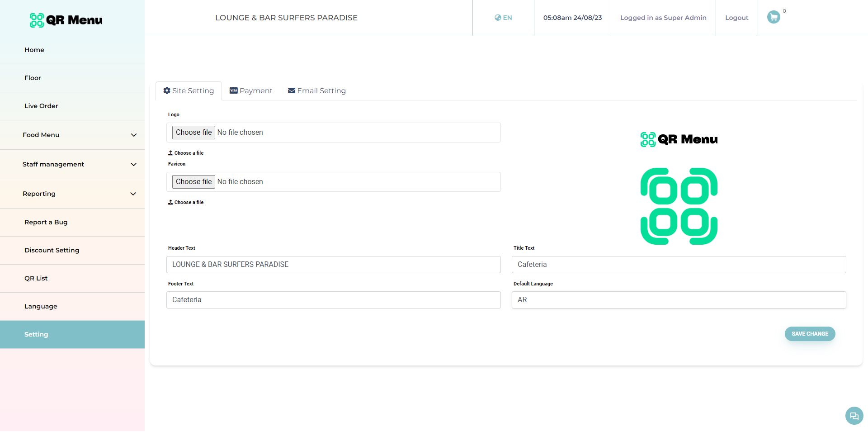Open the EN language selector

[x=503, y=18]
